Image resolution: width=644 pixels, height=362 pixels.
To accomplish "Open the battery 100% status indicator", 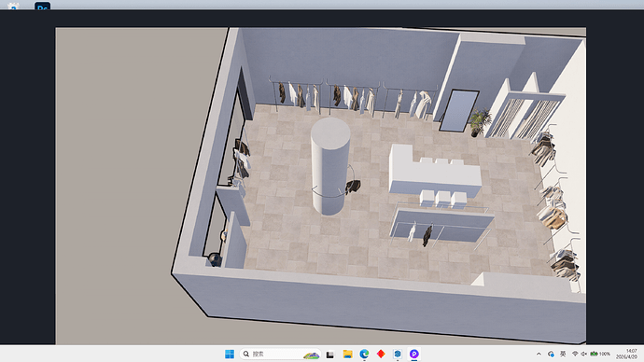I will click(x=600, y=354).
